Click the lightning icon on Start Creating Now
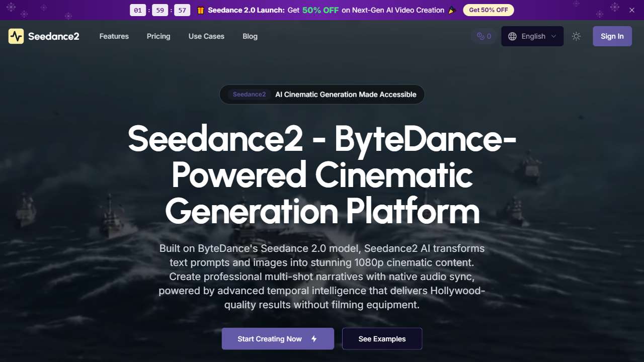This screenshot has height=362, width=644. pos(313,338)
